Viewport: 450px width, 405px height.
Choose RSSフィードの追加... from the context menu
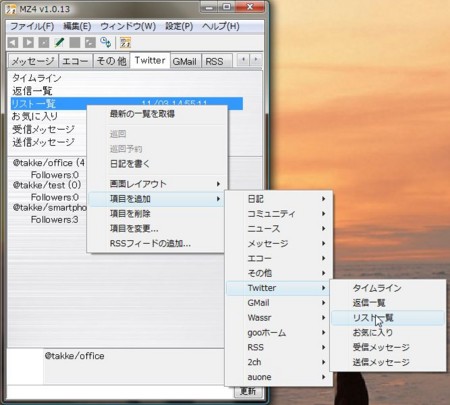(x=157, y=244)
